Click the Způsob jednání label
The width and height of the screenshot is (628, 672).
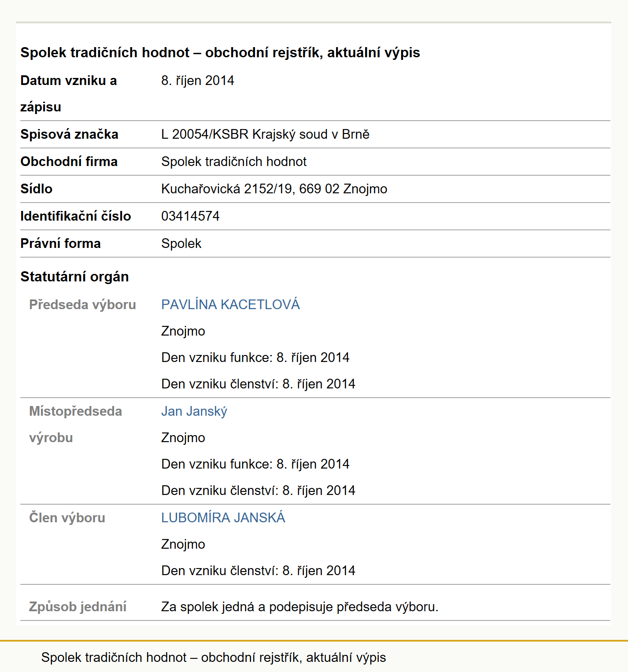point(78,606)
